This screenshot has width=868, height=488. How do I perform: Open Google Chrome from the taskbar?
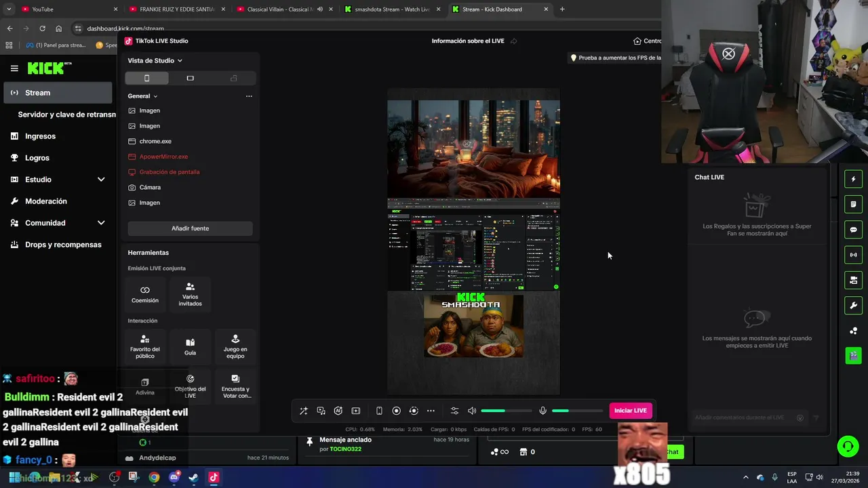click(155, 477)
